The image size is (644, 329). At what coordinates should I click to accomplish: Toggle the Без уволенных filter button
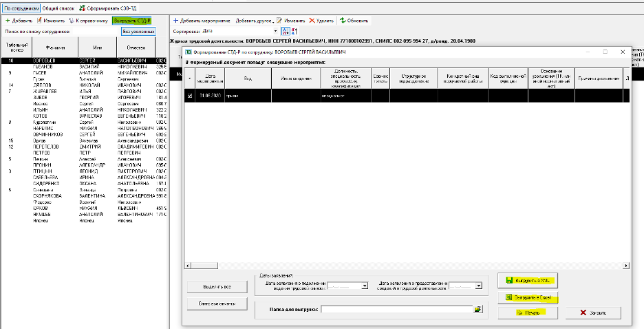tap(138, 31)
